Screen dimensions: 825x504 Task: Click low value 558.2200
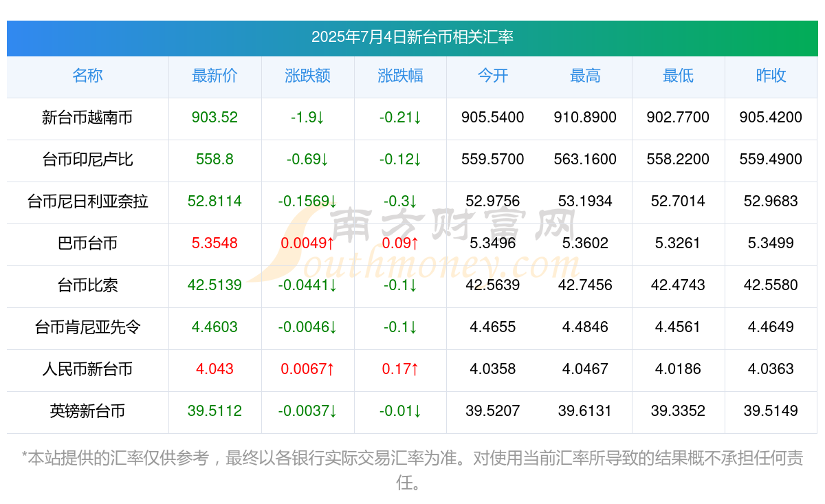(x=678, y=160)
